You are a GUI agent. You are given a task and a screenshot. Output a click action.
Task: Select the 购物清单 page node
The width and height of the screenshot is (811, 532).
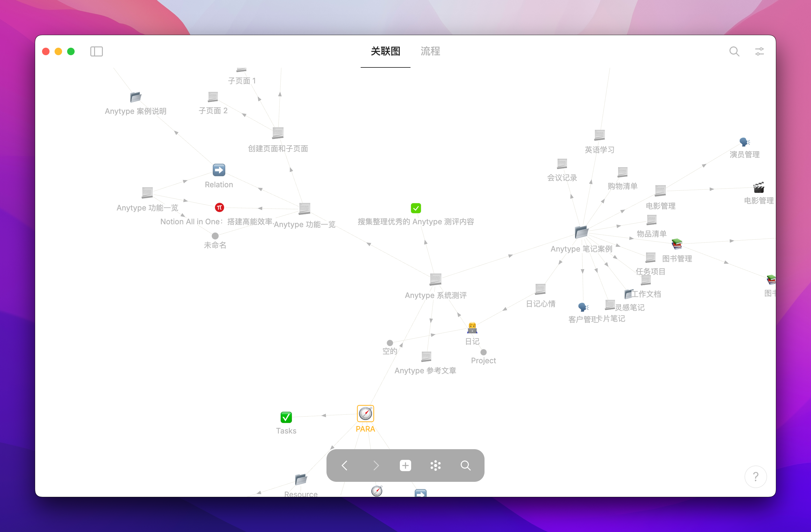pyautogui.click(x=623, y=172)
